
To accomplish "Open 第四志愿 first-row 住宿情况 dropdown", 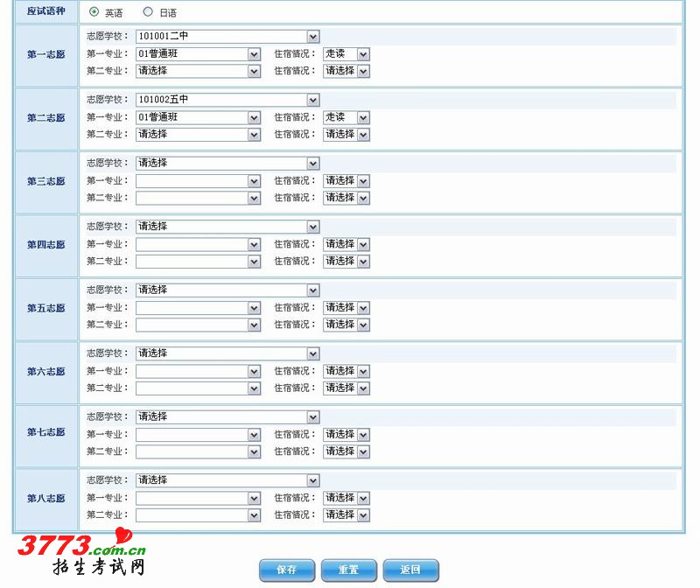I will click(346, 244).
